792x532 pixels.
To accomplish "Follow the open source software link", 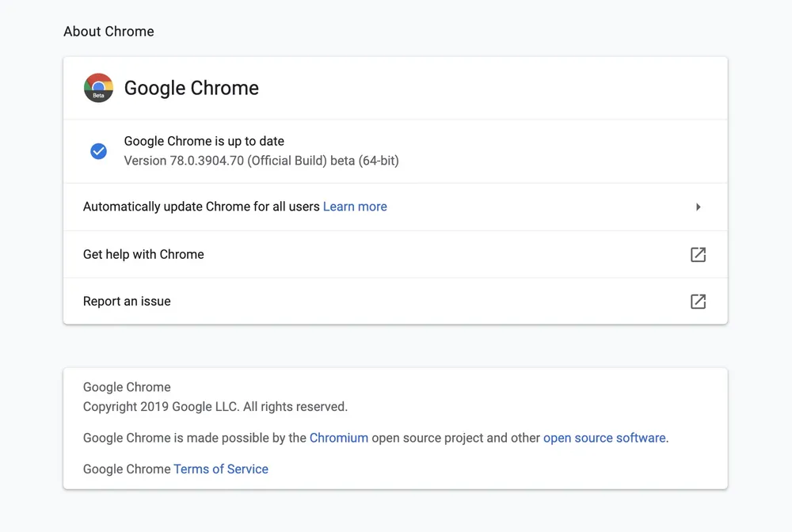I will 604,438.
